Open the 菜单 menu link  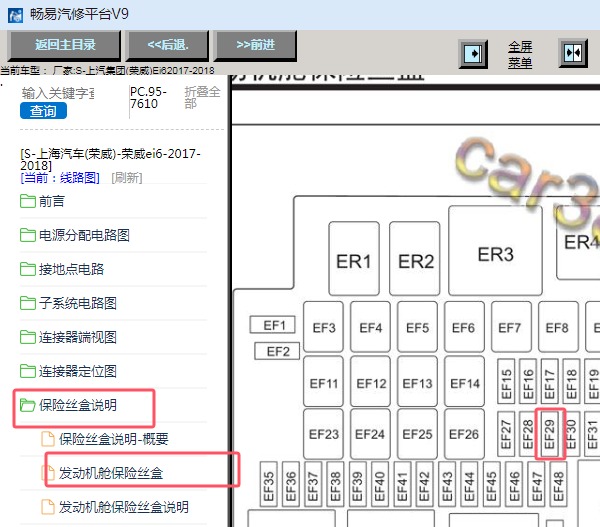[520, 62]
